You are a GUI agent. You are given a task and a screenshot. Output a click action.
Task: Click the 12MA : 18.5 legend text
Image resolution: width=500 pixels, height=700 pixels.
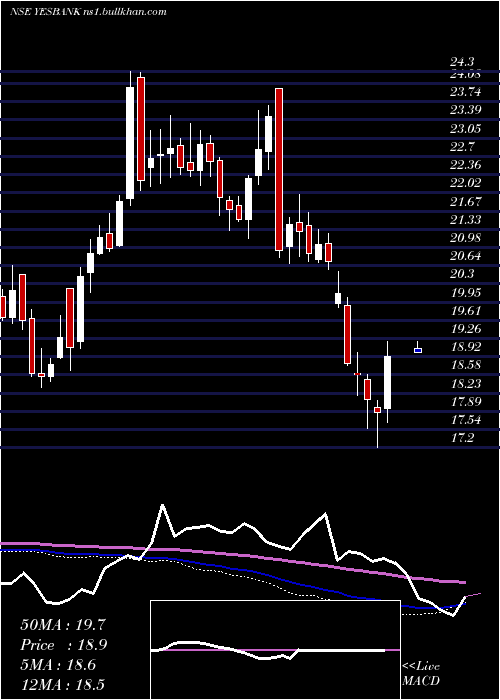tap(63, 685)
